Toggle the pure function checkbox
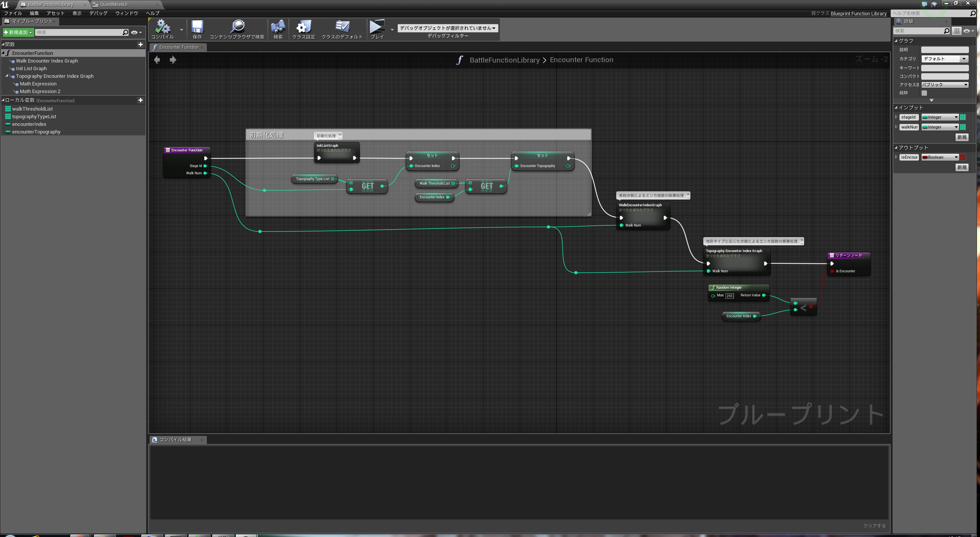Viewport: 980px width, 537px height. click(924, 93)
